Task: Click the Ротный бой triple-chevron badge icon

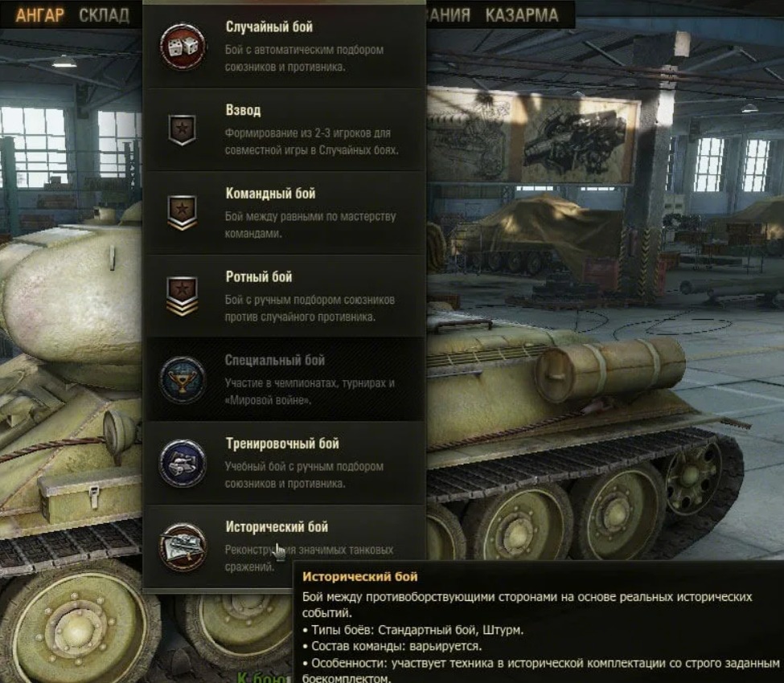Action: (x=182, y=296)
